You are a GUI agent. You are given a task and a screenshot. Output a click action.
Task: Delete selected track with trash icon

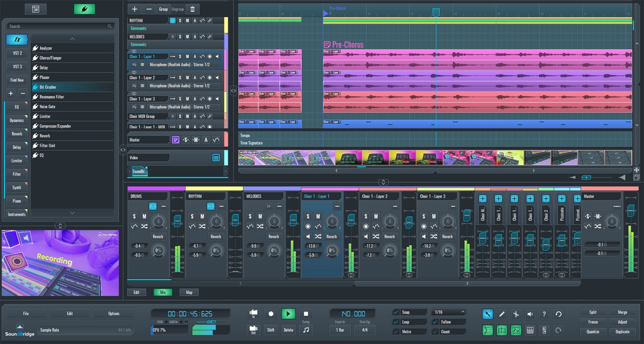tap(192, 9)
